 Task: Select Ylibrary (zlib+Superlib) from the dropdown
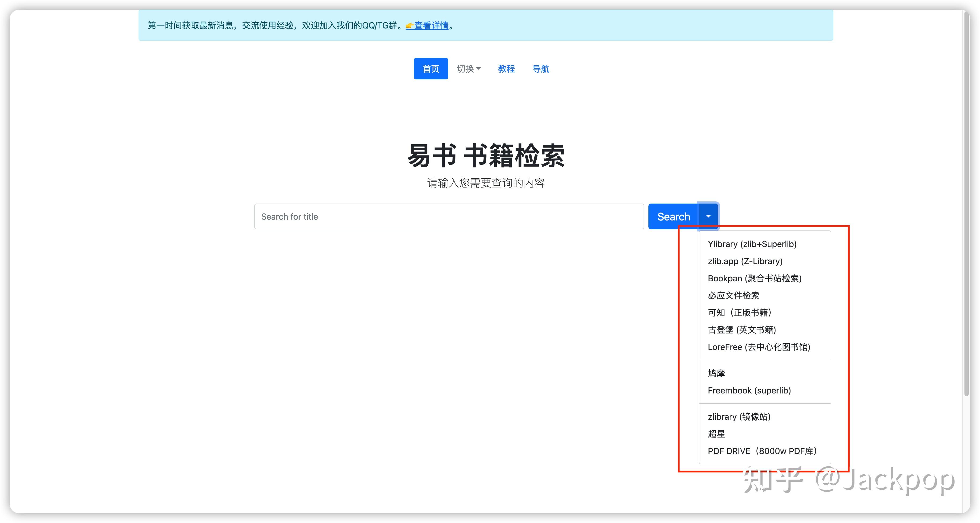pos(752,244)
